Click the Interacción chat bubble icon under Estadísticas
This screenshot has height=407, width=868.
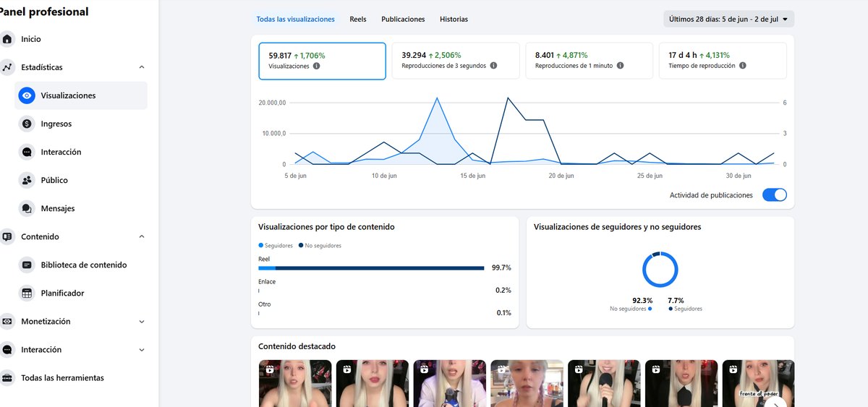(x=27, y=152)
